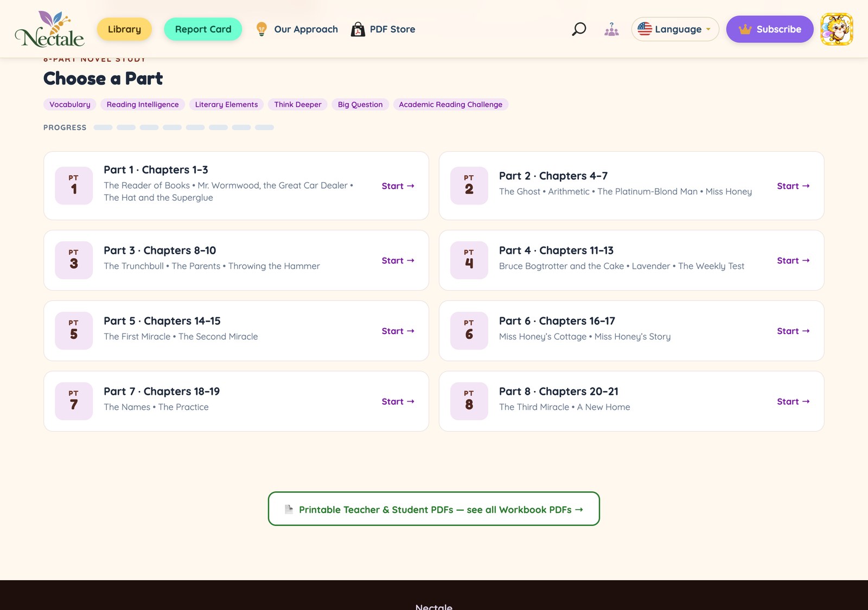
Task: Select the Academic Reading Challenge tag
Action: point(450,105)
